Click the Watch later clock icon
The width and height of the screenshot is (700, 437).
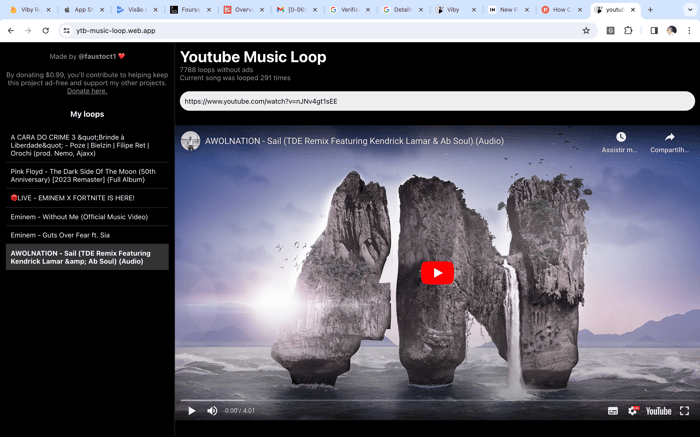621,137
